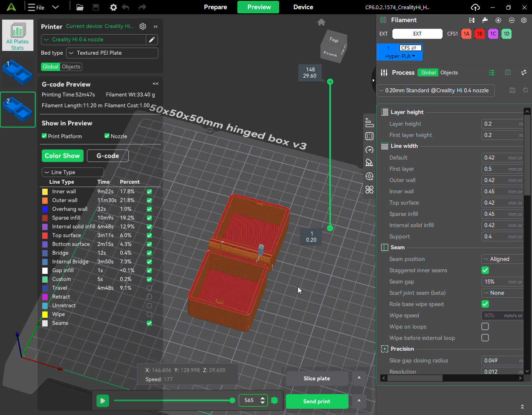This screenshot has height=415, width=532.
Task: Open Line Type view dropdown
Action: click(x=73, y=172)
